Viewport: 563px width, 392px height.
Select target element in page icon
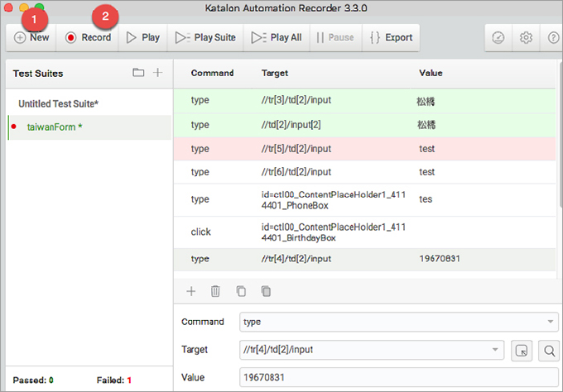tap(521, 350)
